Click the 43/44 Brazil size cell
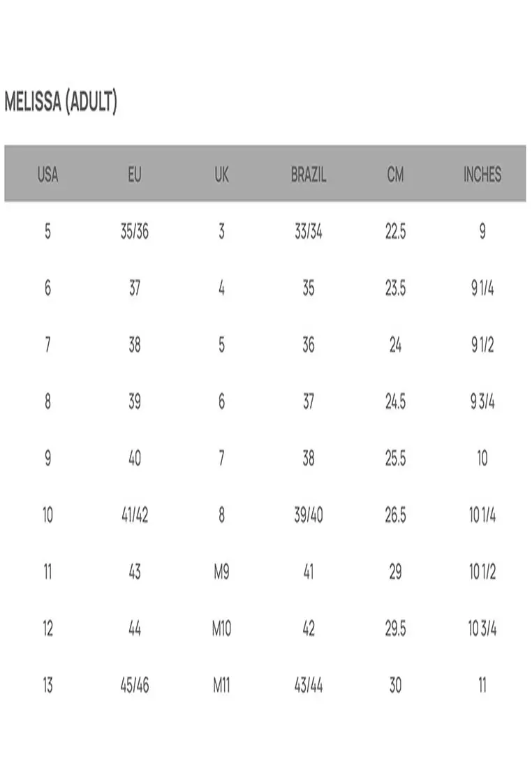Screen dimensions: 532x768 (309, 686)
